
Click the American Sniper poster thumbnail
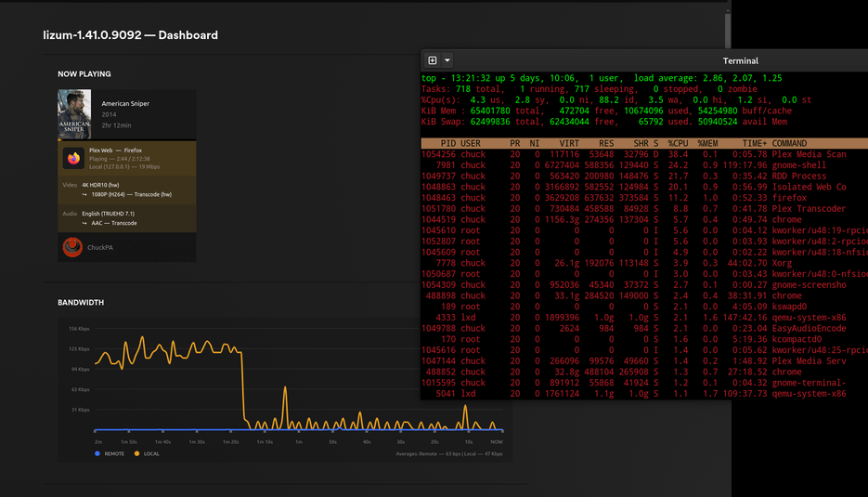click(74, 114)
